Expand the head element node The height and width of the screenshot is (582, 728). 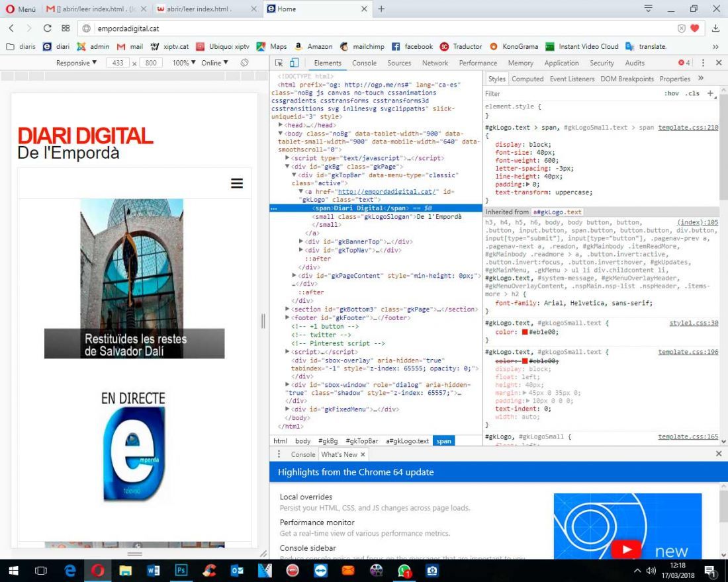point(281,125)
